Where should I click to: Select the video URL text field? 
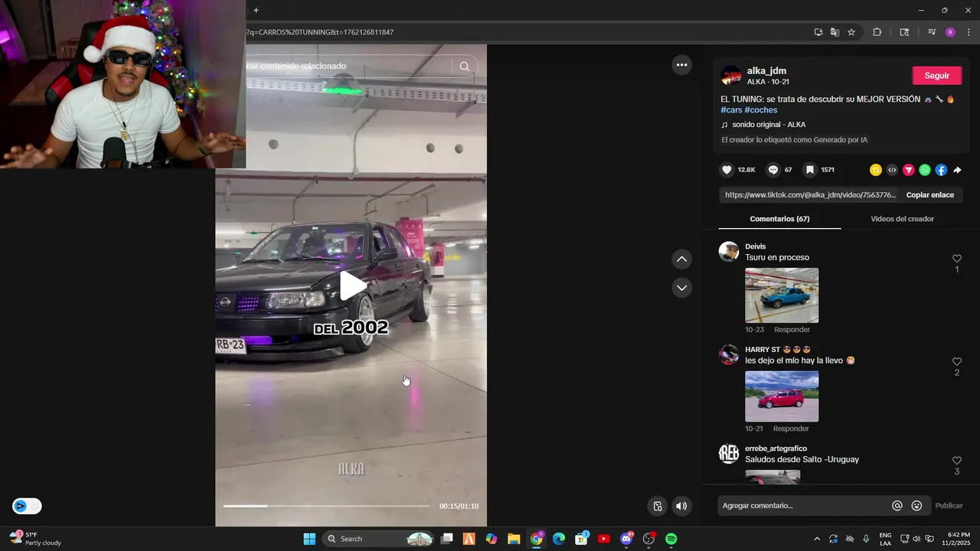[x=810, y=195]
